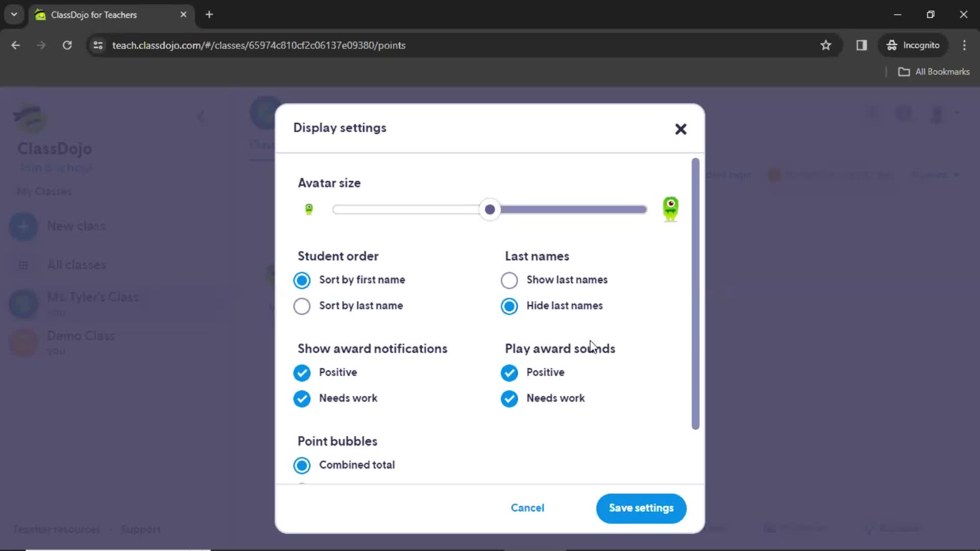
Task: Uncheck Needs work under Show award notifications
Action: [302, 398]
